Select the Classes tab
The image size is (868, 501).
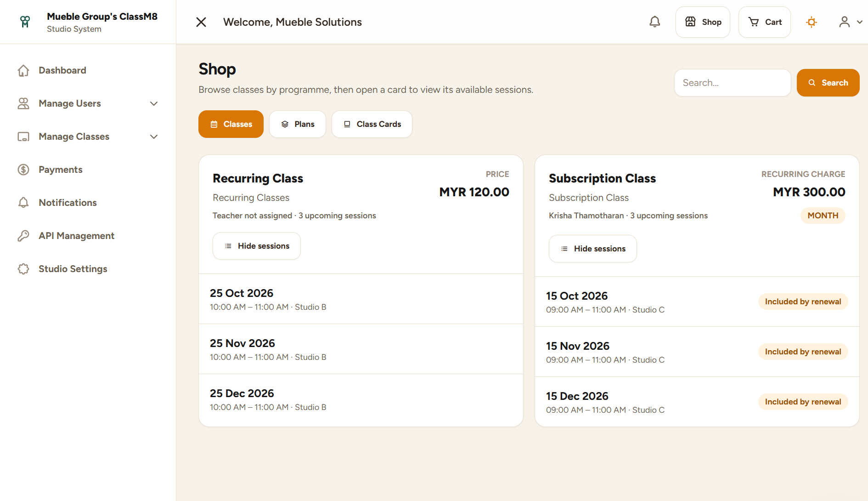click(231, 124)
